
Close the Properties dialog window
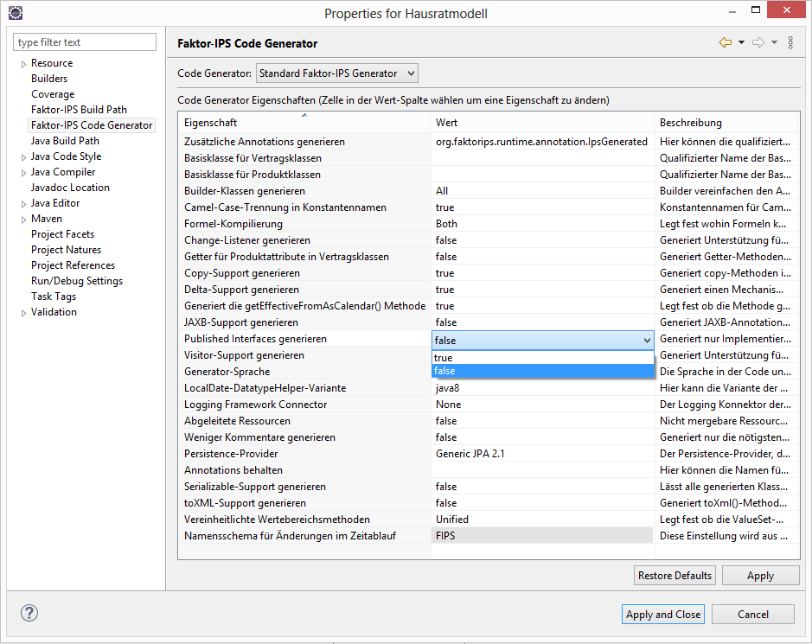[786, 10]
